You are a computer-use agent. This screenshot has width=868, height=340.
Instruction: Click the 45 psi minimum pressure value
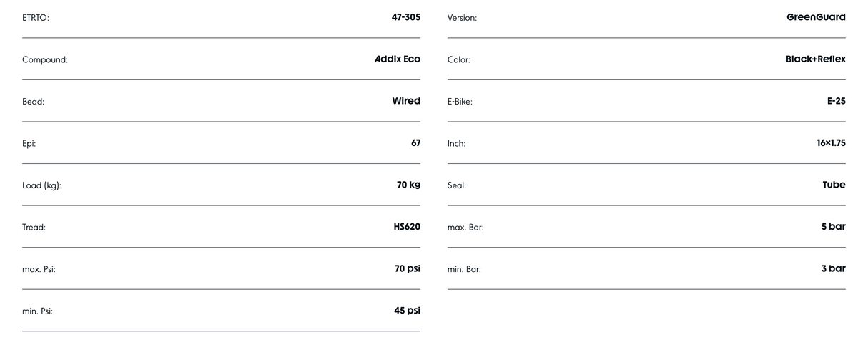click(408, 311)
